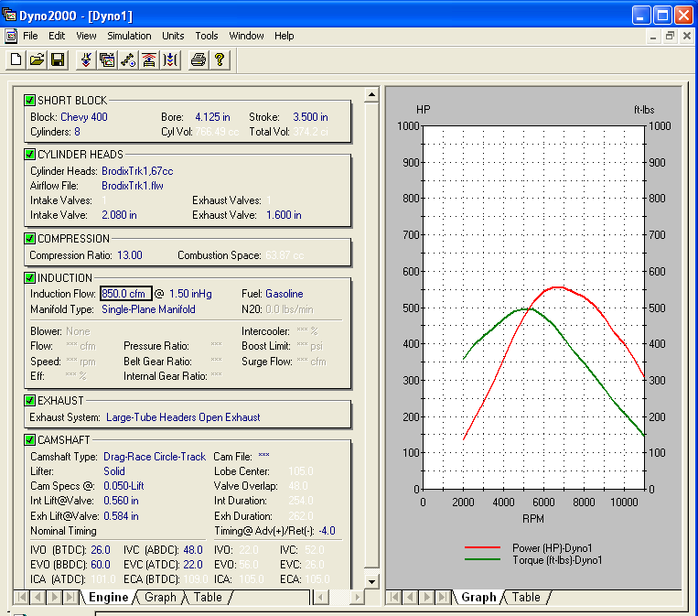Click the IVO (BTDC) 26.0 value
698x616 pixels.
coord(101,550)
